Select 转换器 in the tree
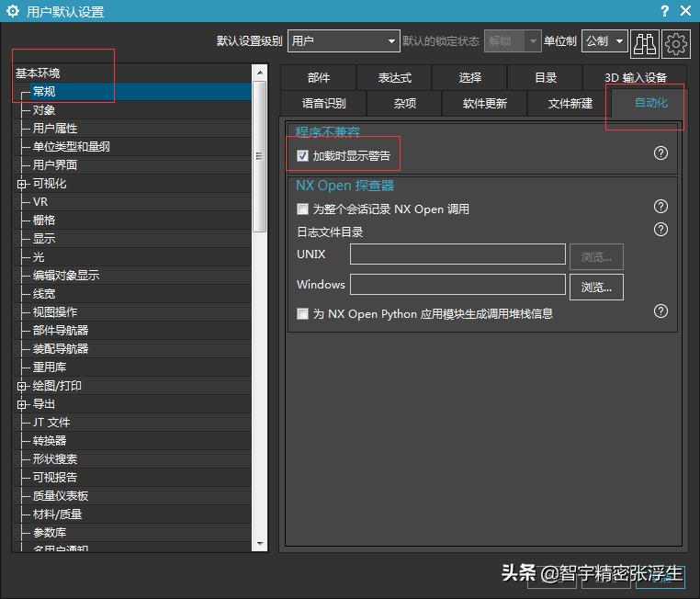Image resolution: width=700 pixels, height=599 pixels. point(49,441)
